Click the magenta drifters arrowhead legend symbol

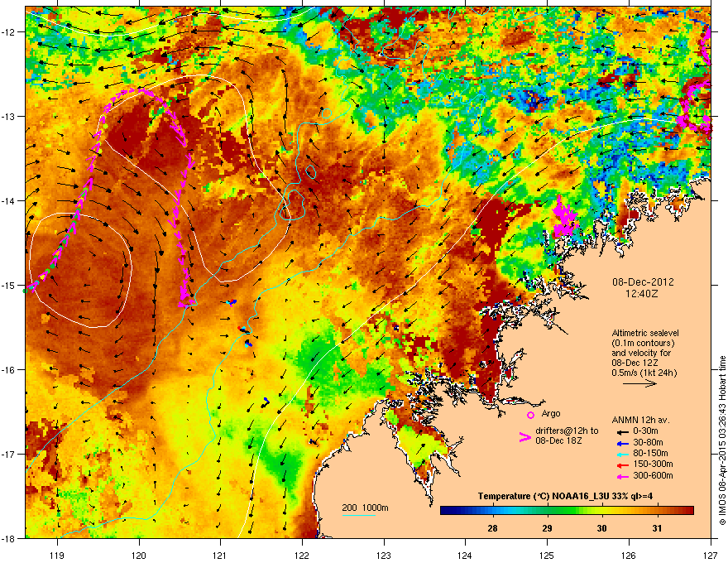pos(524,437)
